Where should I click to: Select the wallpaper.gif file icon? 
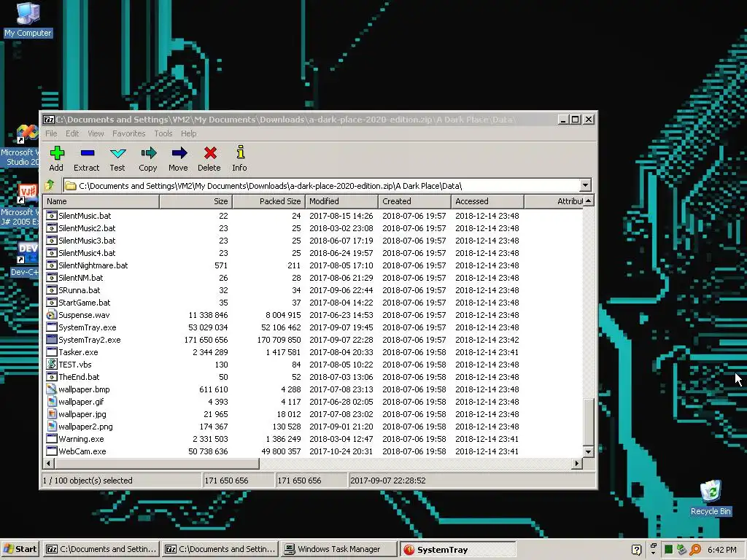point(52,402)
